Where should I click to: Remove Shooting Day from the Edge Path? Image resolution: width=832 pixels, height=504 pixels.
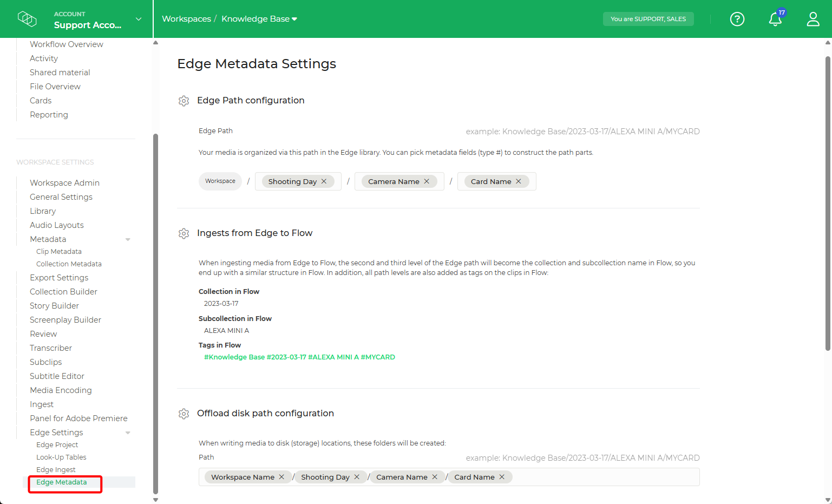tap(324, 181)
